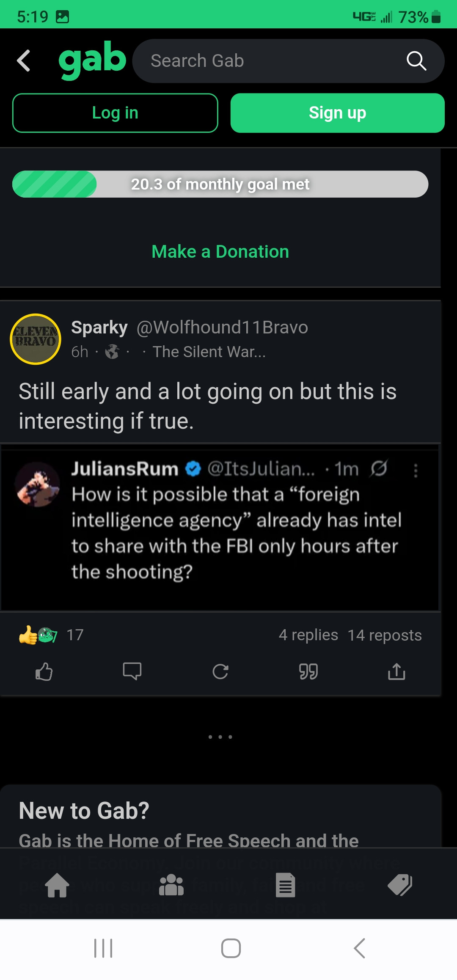Quote the post using quote icon

click(x=308, y=672)
